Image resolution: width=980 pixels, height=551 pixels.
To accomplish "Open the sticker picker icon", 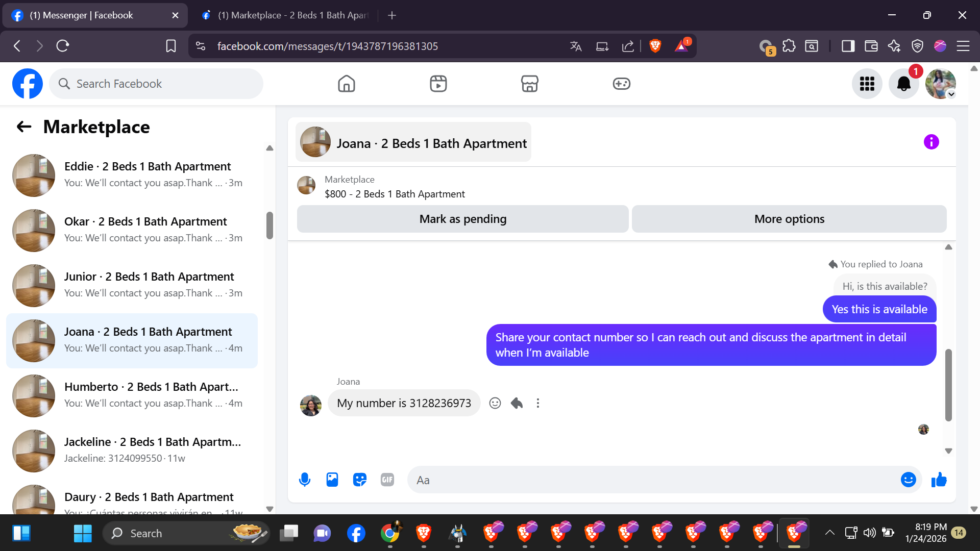I will (x=360, y=480).
